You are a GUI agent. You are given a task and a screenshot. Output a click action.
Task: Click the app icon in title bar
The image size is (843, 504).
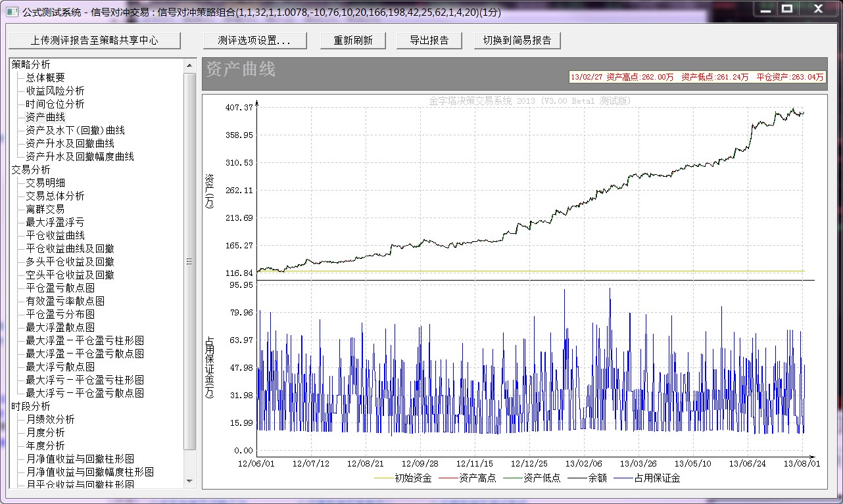coord(12,11)
